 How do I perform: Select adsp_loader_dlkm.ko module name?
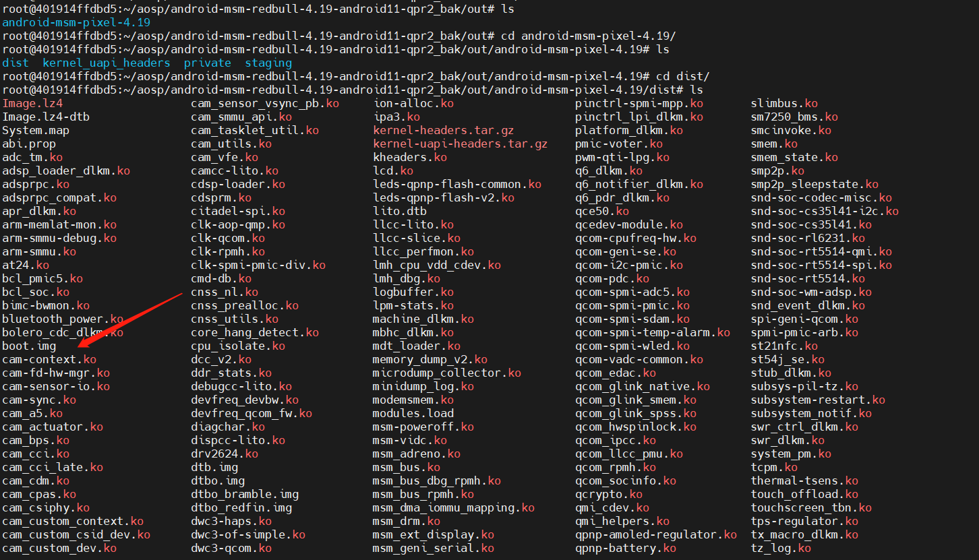pos(66,170)
